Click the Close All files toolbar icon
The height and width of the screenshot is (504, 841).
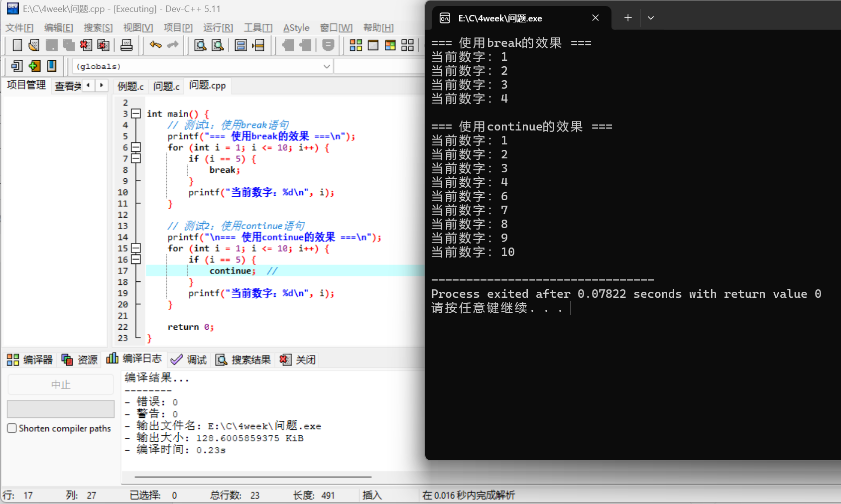coord(104,45)
